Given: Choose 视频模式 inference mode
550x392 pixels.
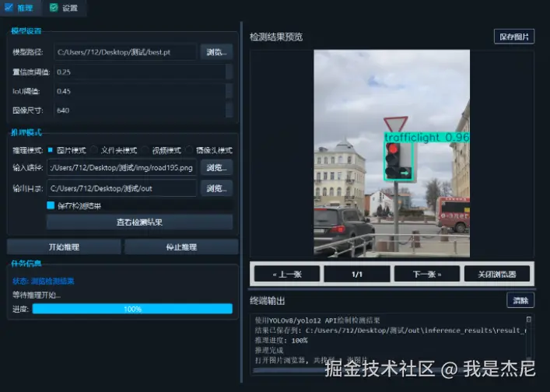Looking at the screenshot, I should point(145,150).
